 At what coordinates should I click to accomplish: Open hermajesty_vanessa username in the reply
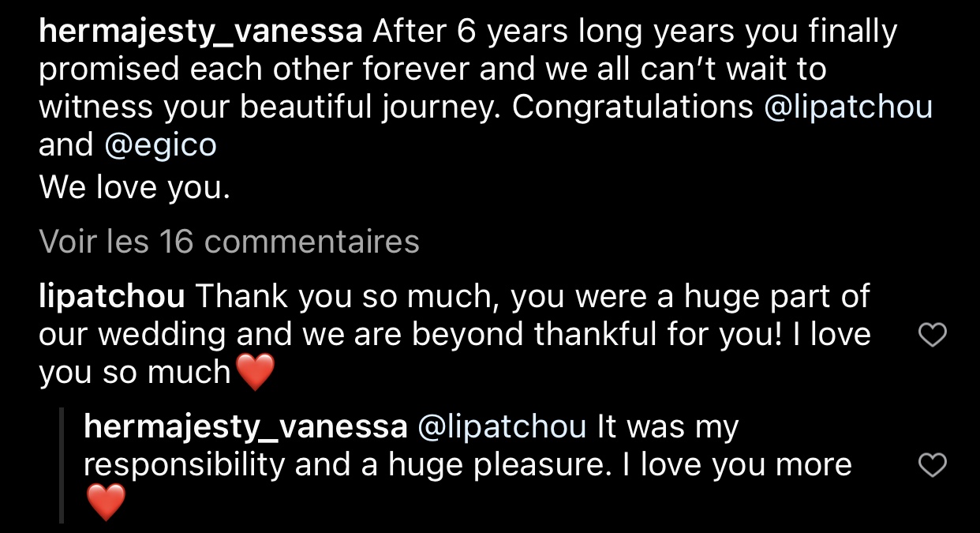pos(245,426)
